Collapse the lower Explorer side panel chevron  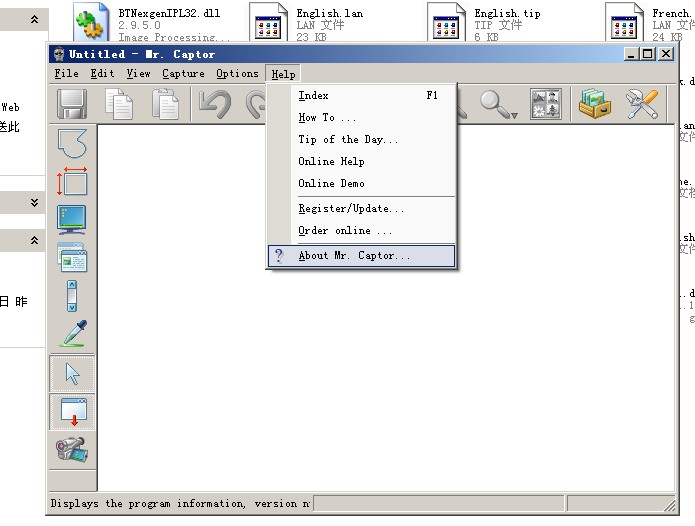pos(34,240)
